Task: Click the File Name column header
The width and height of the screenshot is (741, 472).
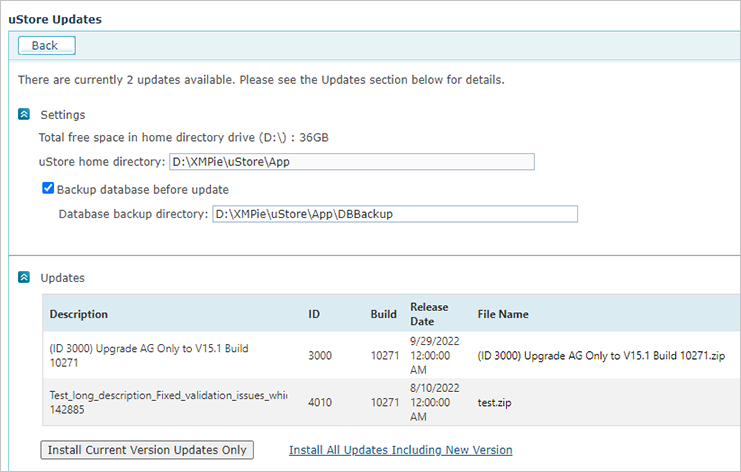Action: point(503,314)
